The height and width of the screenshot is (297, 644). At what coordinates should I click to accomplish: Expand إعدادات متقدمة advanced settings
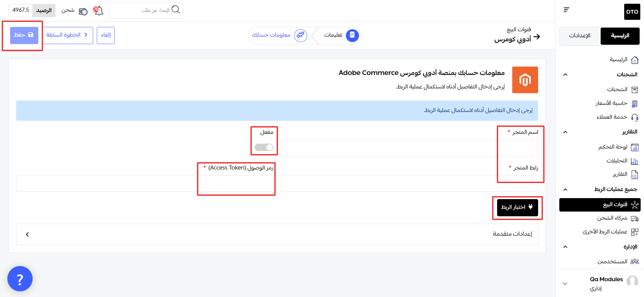[x=277, y=234]
